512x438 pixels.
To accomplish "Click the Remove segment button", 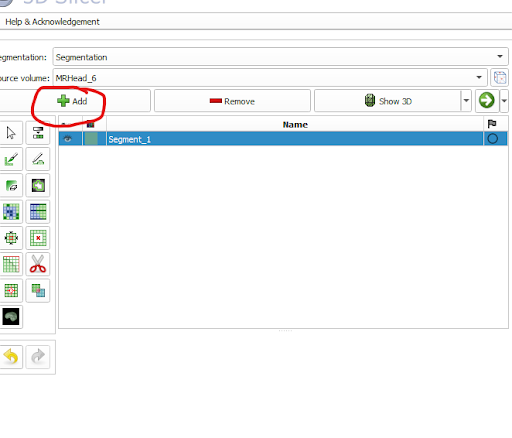I will tap(232, 101).
